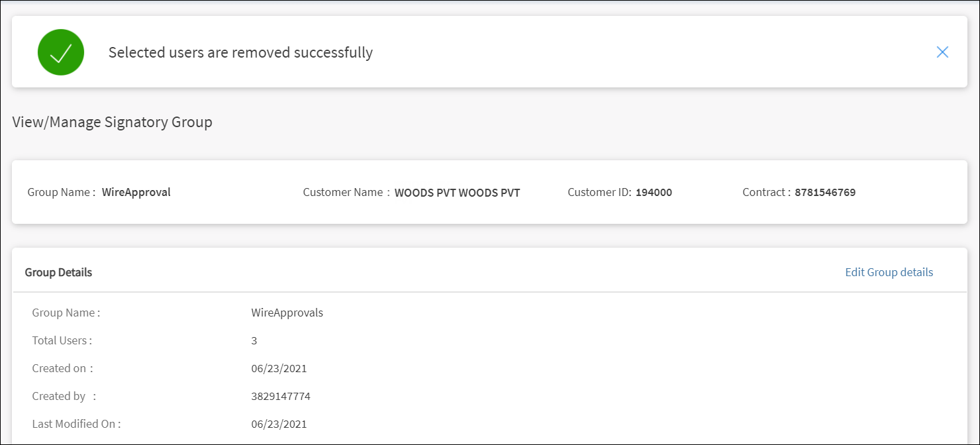Select the WireApproval group name in summary
The image size is (980, 445).
click(x=136, y=193)
